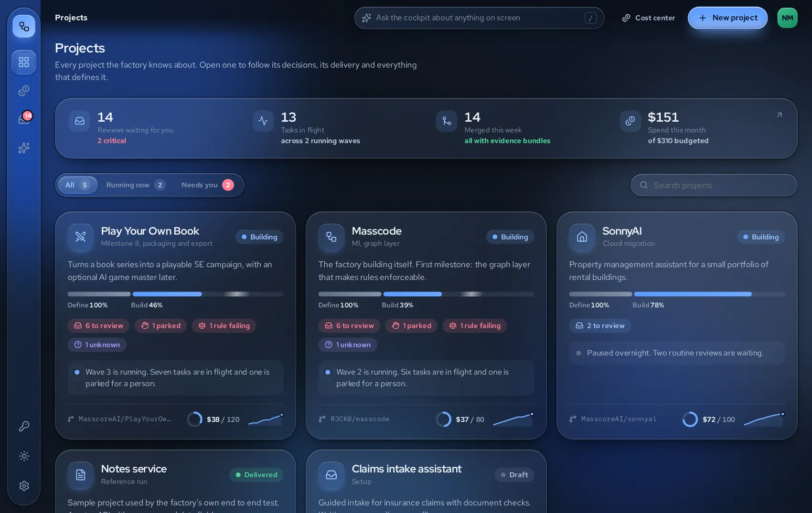This screenshot has width=812, height=513.
Task: Open the Cost center link
Action: [648, 18]
